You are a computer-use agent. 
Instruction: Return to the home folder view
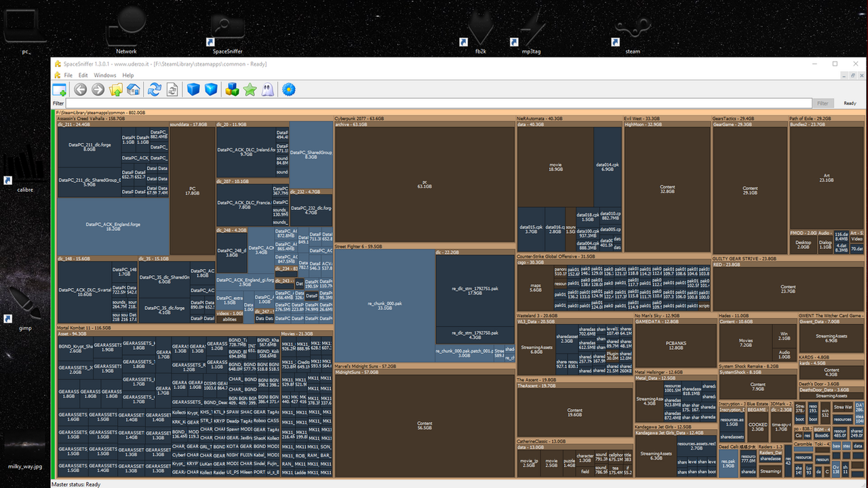click(134, 89)
